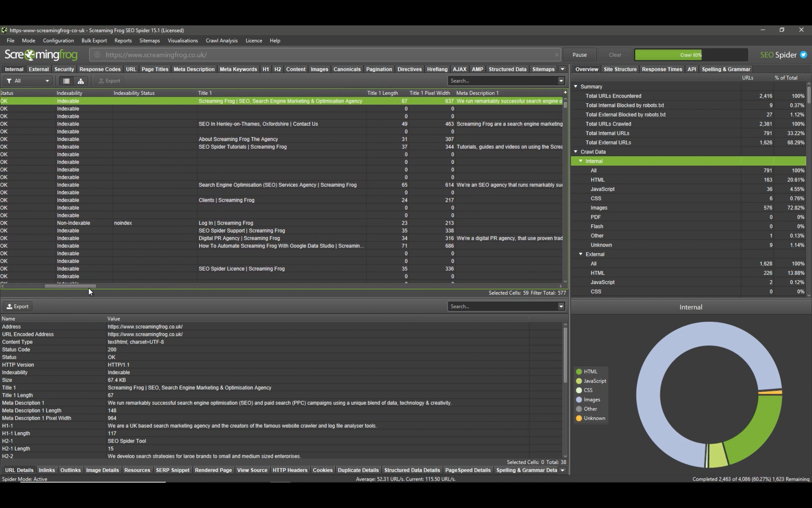Switch to tree view icon
This screenshot has height=508, width=812.
click(x=81, y=81)
